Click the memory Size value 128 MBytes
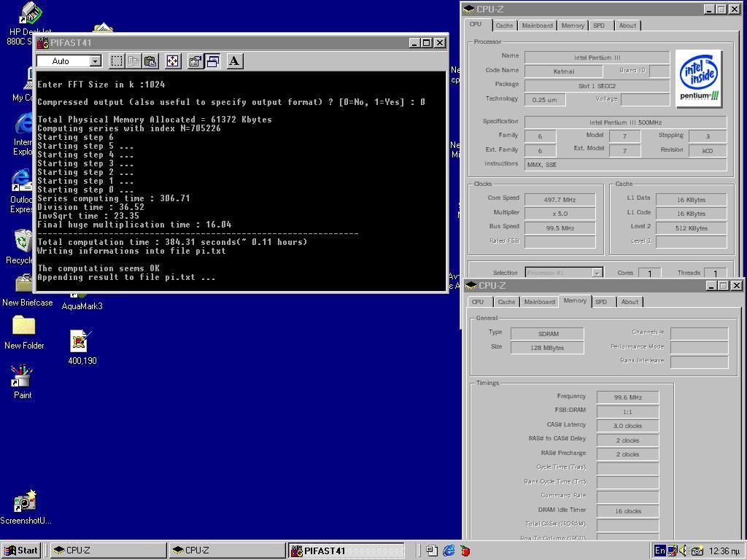This screenshot has height=560, width=747. [x=547, y=348]
